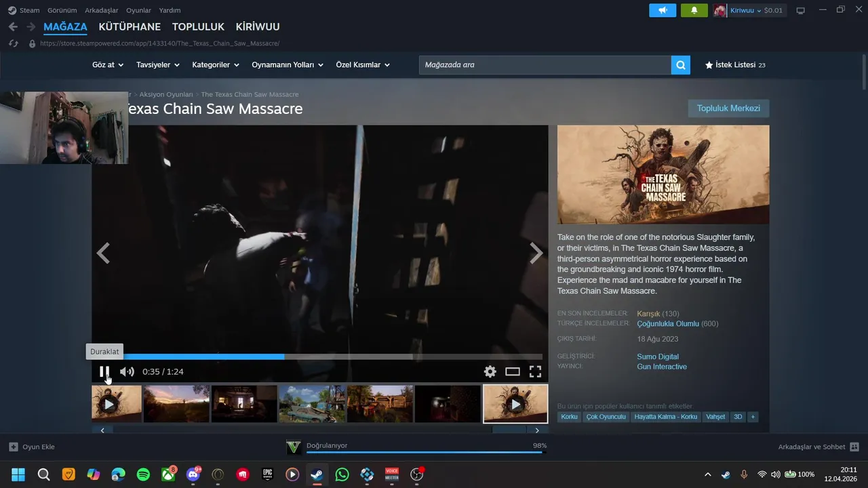Screen dimensions: 868x488
Task: Open İstek Listesi wishlist
Action: (735, 65)
